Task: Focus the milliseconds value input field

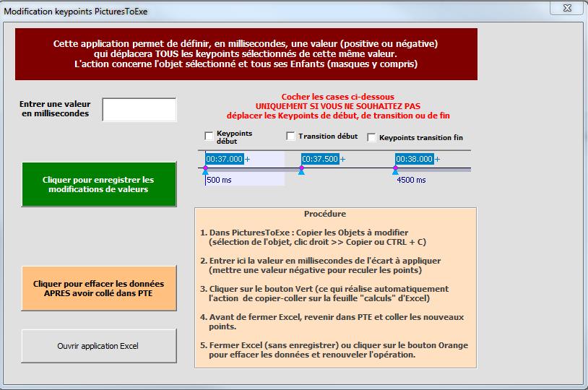Action: pos(139,110)
